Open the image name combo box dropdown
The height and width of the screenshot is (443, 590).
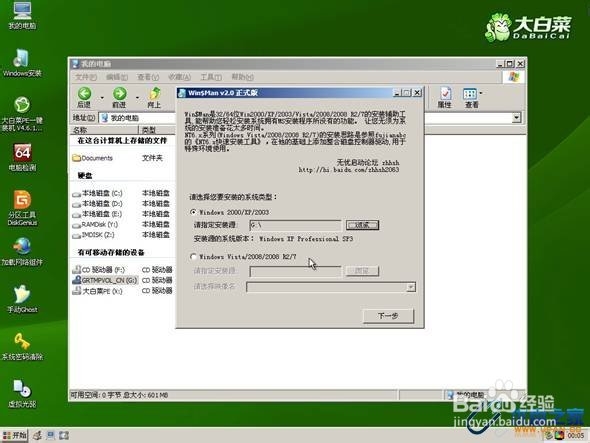click(411, 287)
